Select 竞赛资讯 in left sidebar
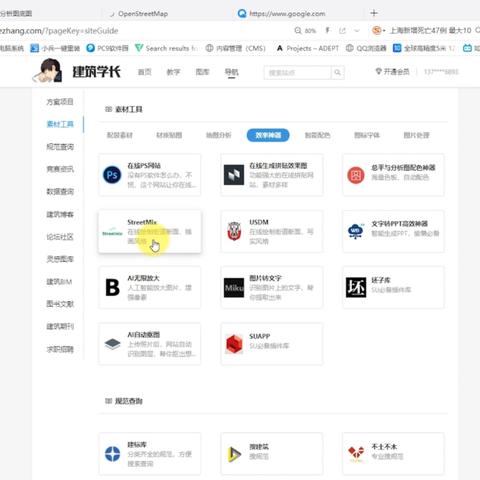This screenshot has height=480, width=480. (x=60, y=169)
